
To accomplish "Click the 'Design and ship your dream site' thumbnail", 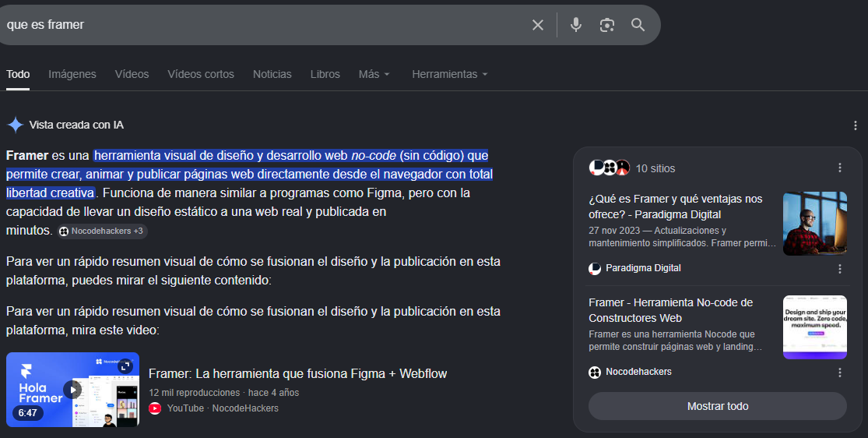I will 815,327.
